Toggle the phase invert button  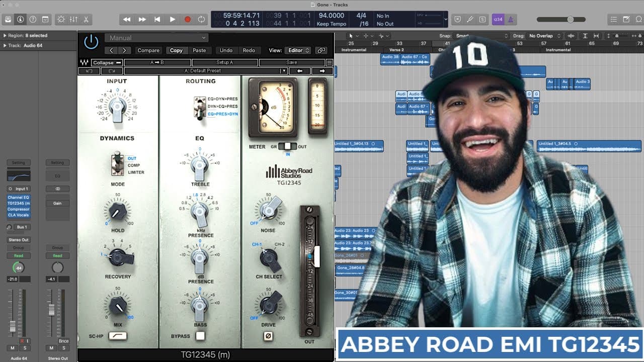coord(268,336)
